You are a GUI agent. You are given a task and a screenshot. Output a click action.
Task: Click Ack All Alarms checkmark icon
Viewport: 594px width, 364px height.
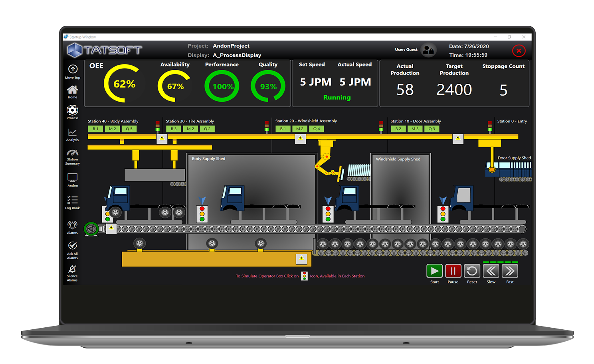click(72, 246)
